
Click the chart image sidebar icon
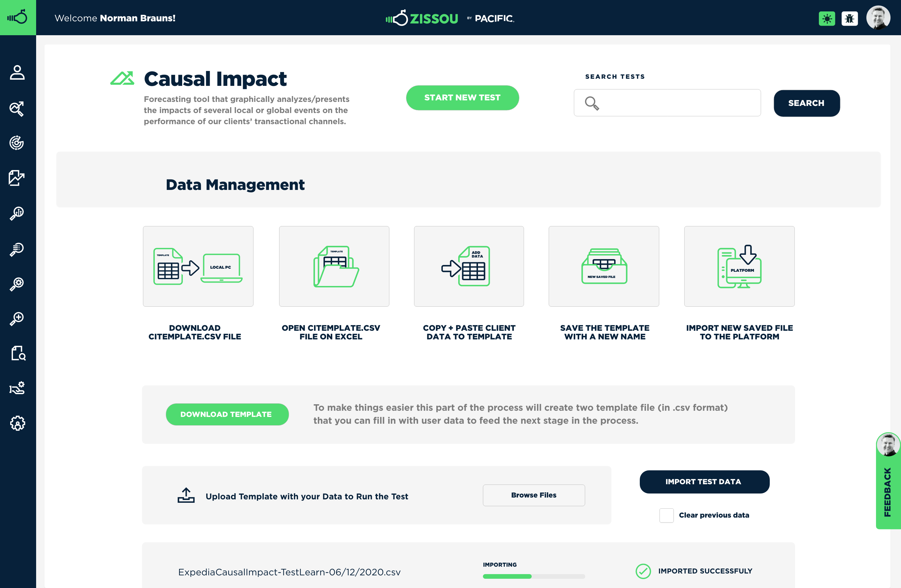(17, 178)
